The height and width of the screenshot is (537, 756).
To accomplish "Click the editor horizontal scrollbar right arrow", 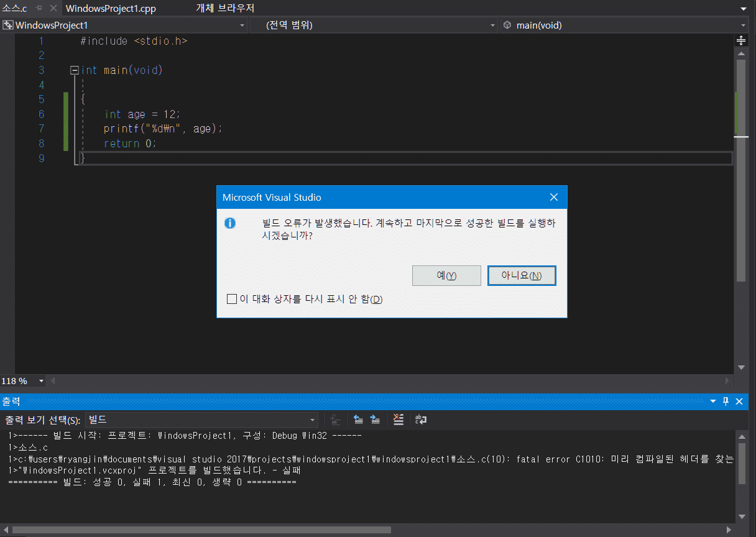I will click(727, 380).
